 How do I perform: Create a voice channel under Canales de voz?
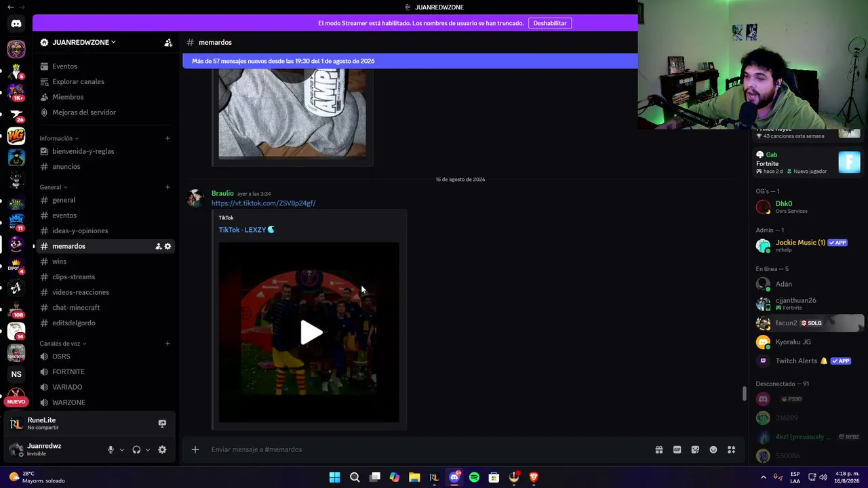coord(167,344)
